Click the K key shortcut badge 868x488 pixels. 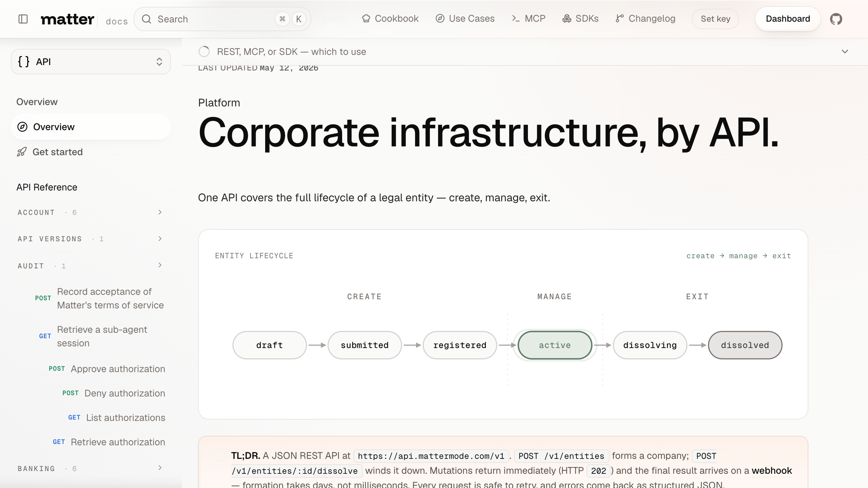click(x=299, y=19)
